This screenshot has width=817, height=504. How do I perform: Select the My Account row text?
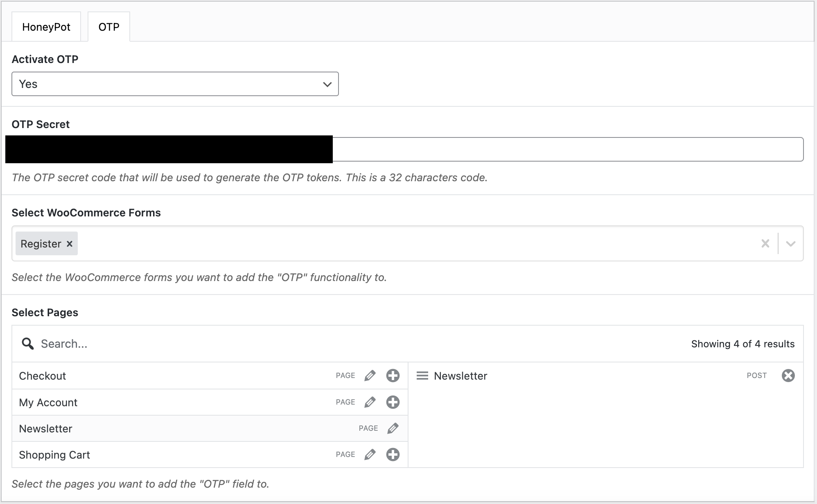pyautogui.click(x=48, y=403)
